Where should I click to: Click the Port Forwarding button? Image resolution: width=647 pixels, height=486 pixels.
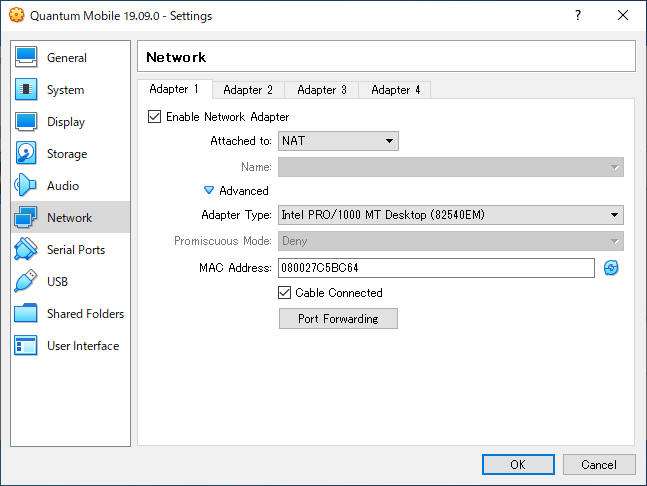tap(338, 318)
